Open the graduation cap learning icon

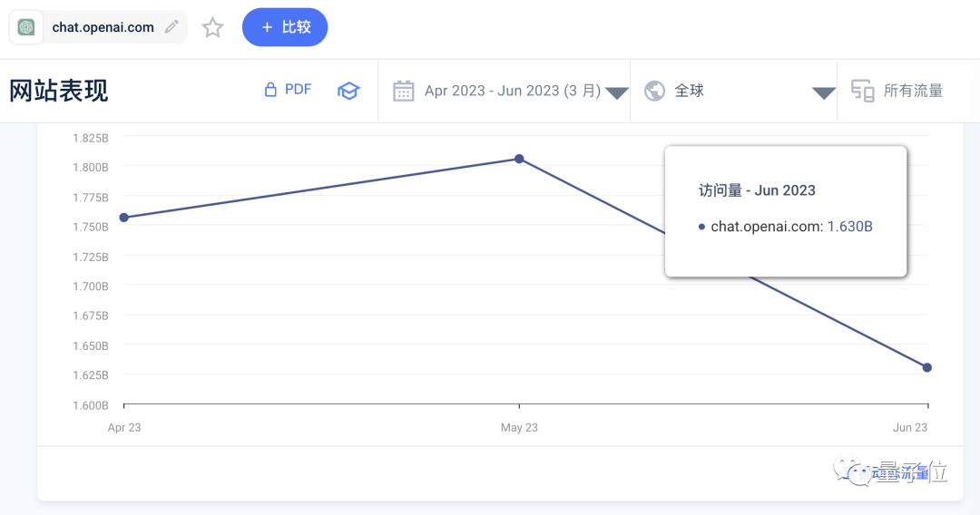point(348,91)
